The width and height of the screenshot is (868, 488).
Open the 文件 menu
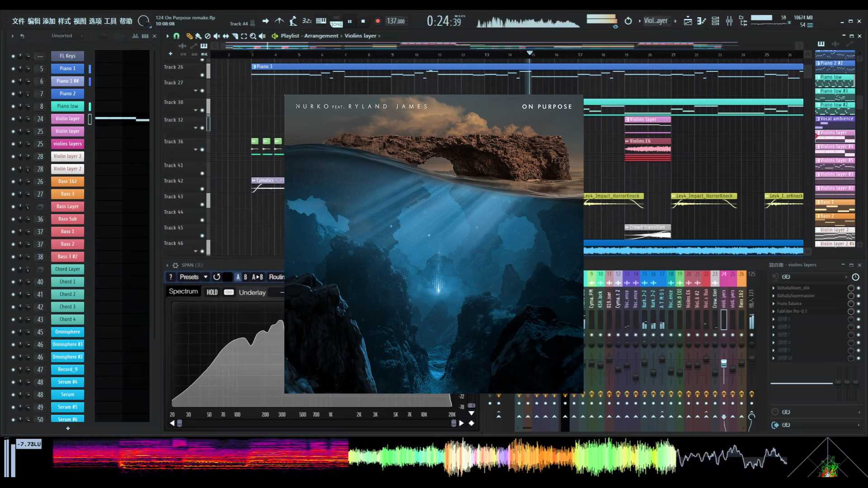pyautogui.click(x=19, y=21)
